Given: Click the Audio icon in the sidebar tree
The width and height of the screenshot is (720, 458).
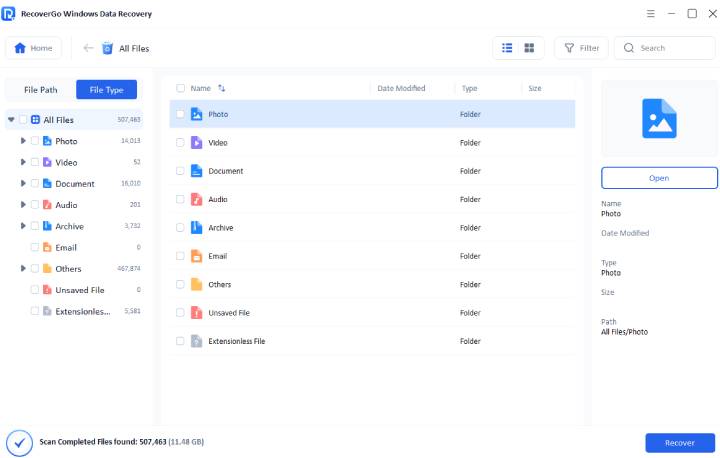Looking at the screenshot, I should pyautogui.click(x=47, y=204).
